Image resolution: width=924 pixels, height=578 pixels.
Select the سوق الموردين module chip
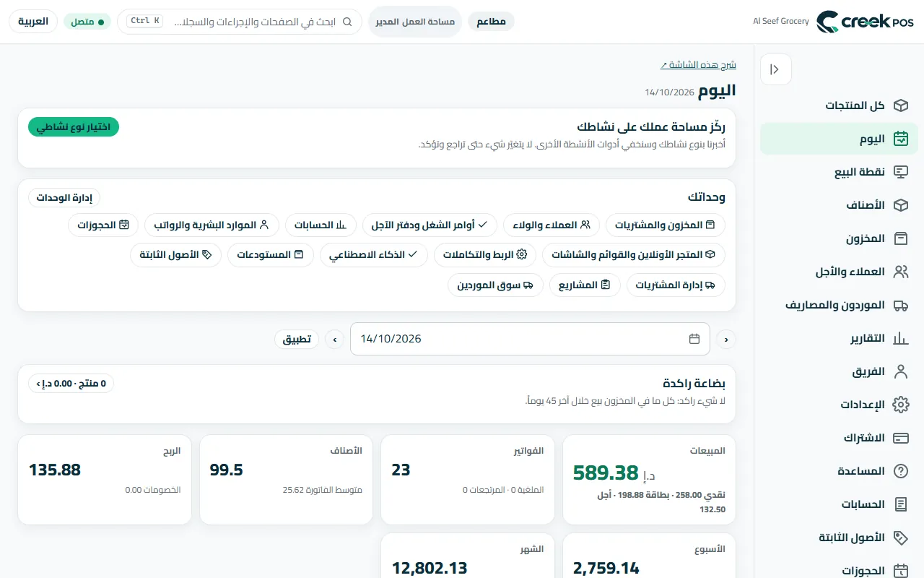pos(496,285)
